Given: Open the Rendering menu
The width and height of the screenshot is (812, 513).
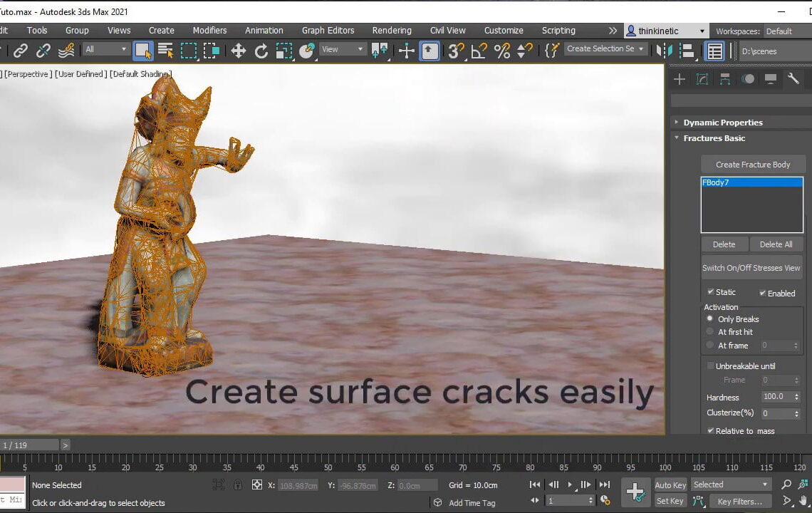Looking at the screenshot, I should coord(391,31).
